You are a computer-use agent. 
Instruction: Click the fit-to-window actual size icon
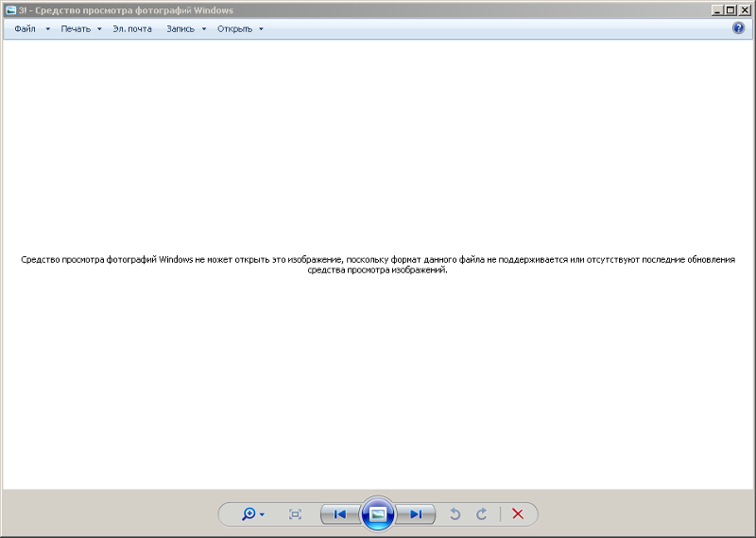point(295,514)
